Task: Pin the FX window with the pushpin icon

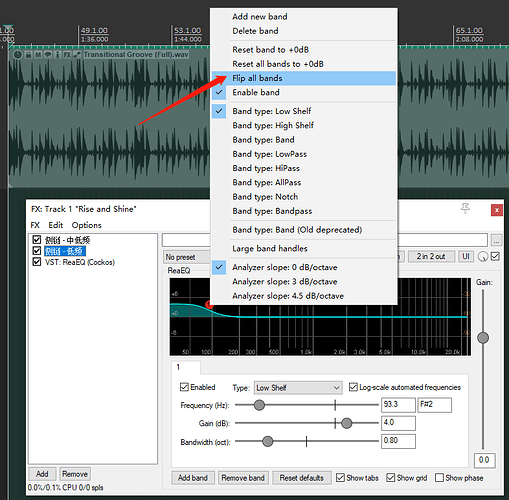Action: click(465, 209)
